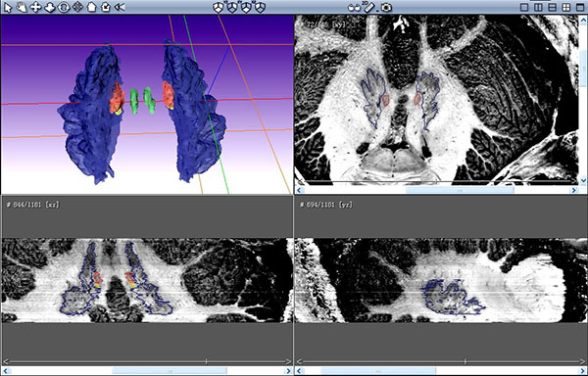588x376 pixels.
Task: Switch to two viewers side-by-side layout
Action: coord(538,7)
